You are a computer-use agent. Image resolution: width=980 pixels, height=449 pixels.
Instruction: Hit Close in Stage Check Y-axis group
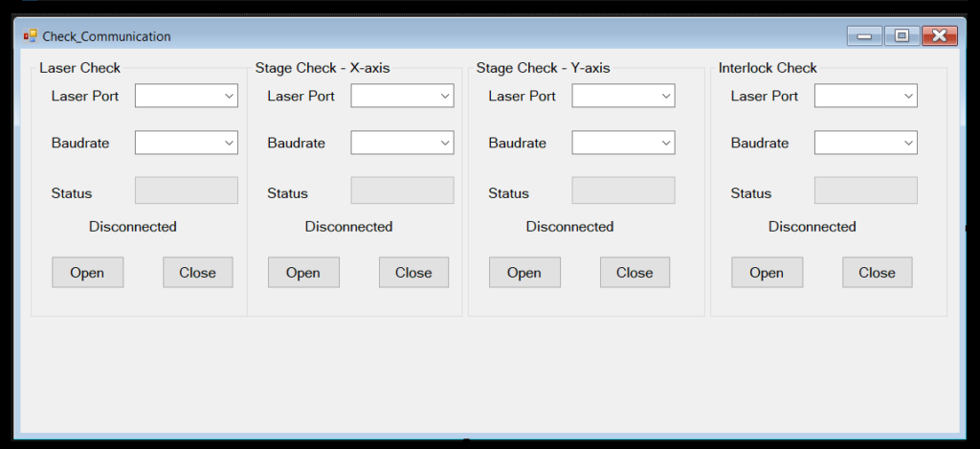click(x=635, y=273)
